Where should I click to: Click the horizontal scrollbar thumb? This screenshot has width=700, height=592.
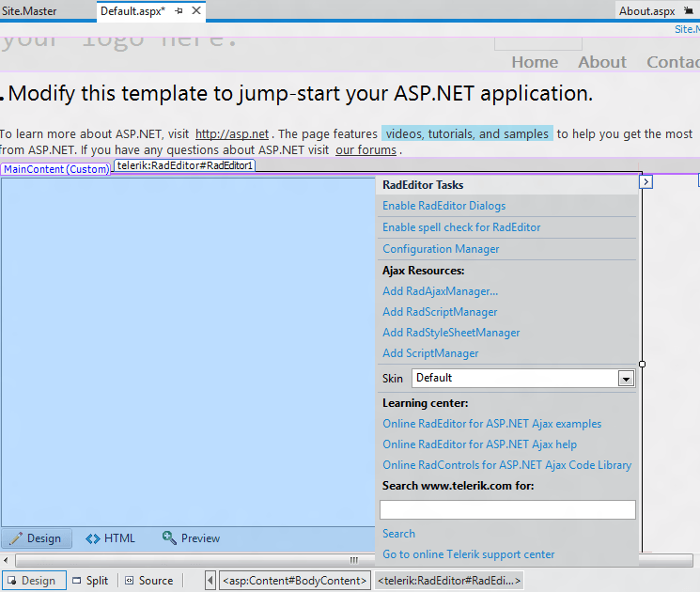point(353,560)
